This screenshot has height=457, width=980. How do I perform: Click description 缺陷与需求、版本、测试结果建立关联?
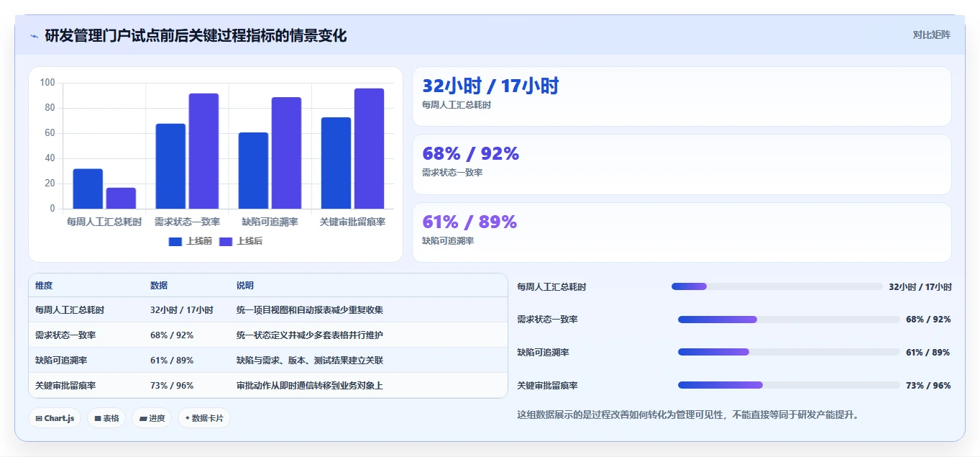tap(310, 361)
